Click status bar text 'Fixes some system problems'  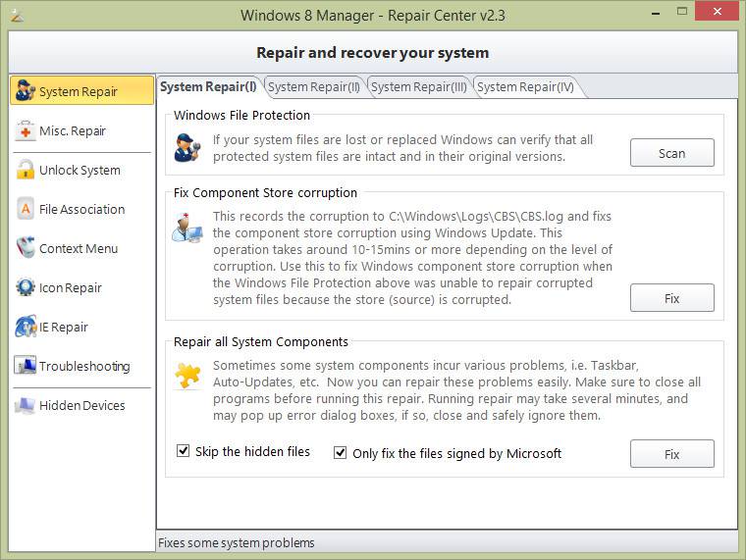pyautogui.click(x=236, y=542)
